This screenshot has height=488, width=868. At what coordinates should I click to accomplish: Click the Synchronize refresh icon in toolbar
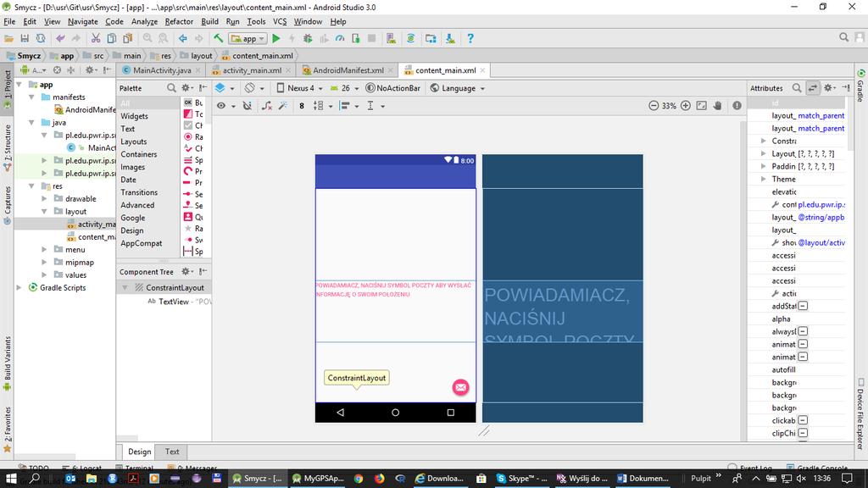41,38
